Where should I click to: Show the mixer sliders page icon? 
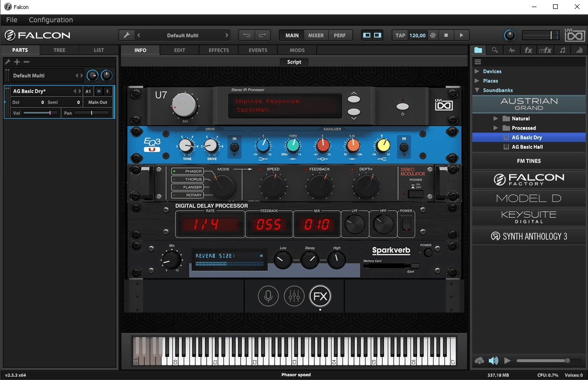tap(294, 296)
